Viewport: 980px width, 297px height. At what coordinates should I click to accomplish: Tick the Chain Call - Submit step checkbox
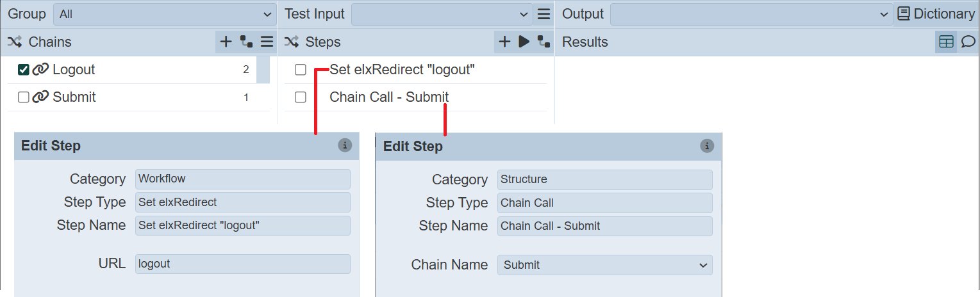coord(301,97)
